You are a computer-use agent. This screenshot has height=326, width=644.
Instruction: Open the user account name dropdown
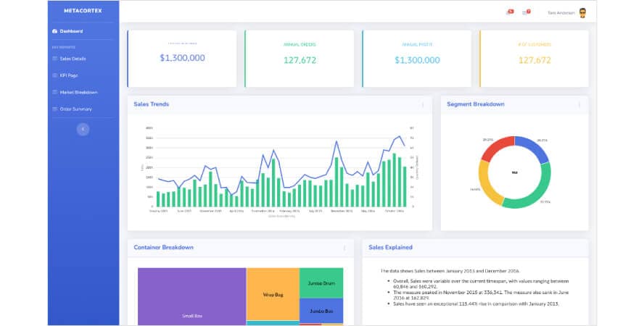(561, 12)
